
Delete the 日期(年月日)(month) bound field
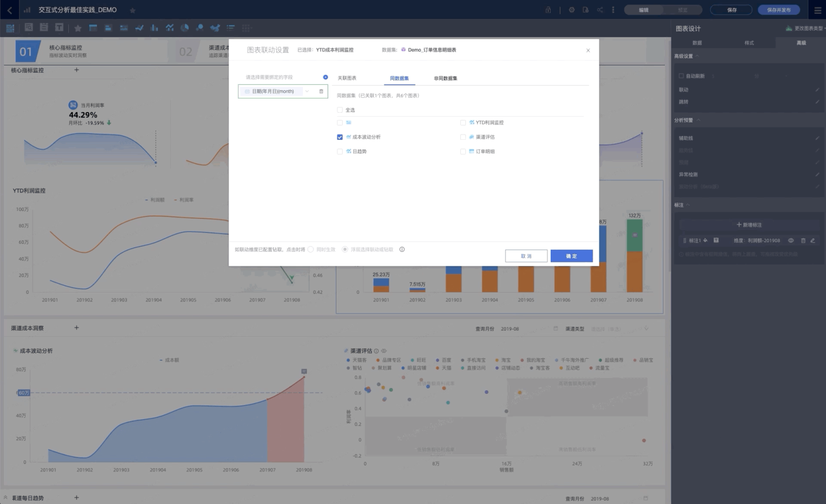[x=321, y=91]
